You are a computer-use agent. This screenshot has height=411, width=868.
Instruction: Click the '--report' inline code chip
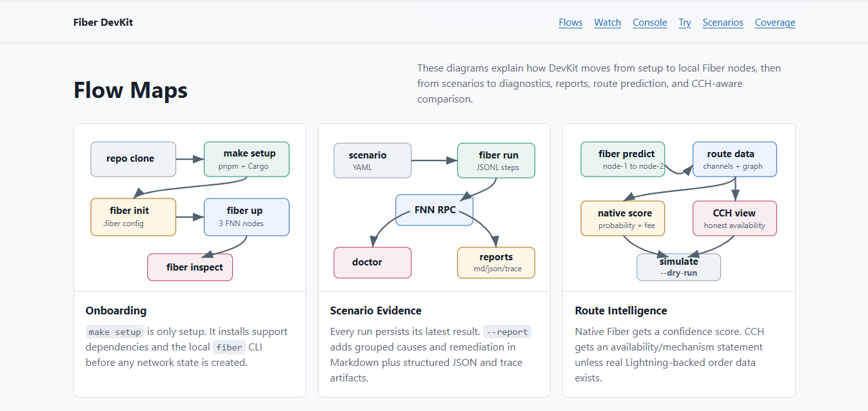508,332
